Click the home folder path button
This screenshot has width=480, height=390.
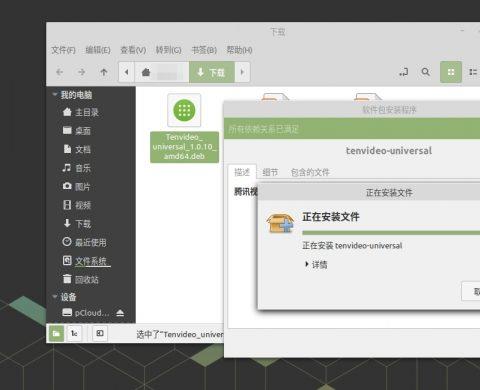click(162, 72)
